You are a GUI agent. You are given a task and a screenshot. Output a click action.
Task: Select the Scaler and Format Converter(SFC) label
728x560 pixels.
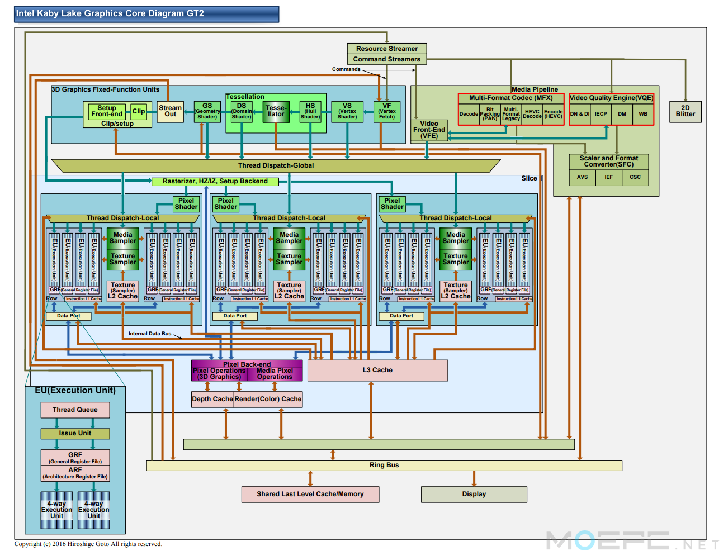[609, 162]
